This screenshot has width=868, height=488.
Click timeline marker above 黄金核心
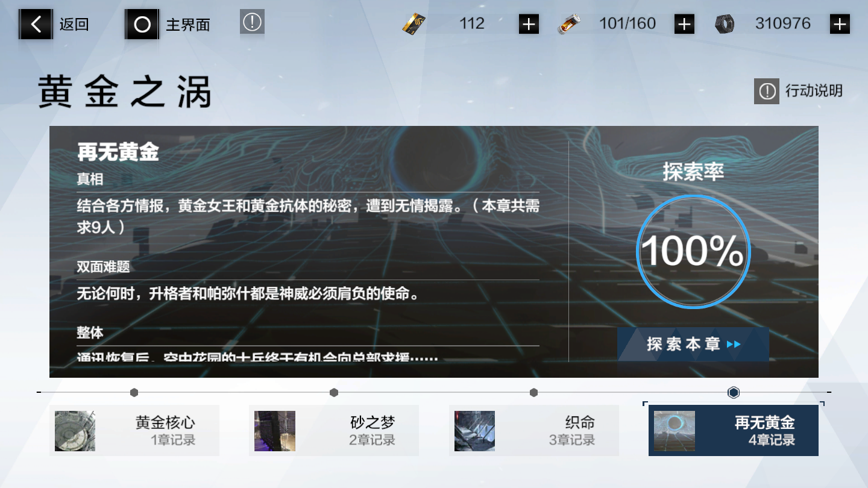[x=134, y=392]
